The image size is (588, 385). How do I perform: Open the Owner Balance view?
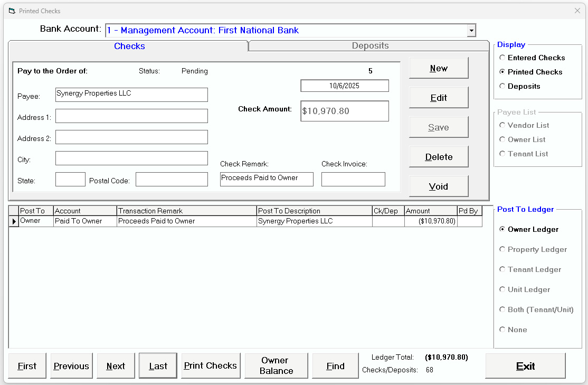(276, 365)
